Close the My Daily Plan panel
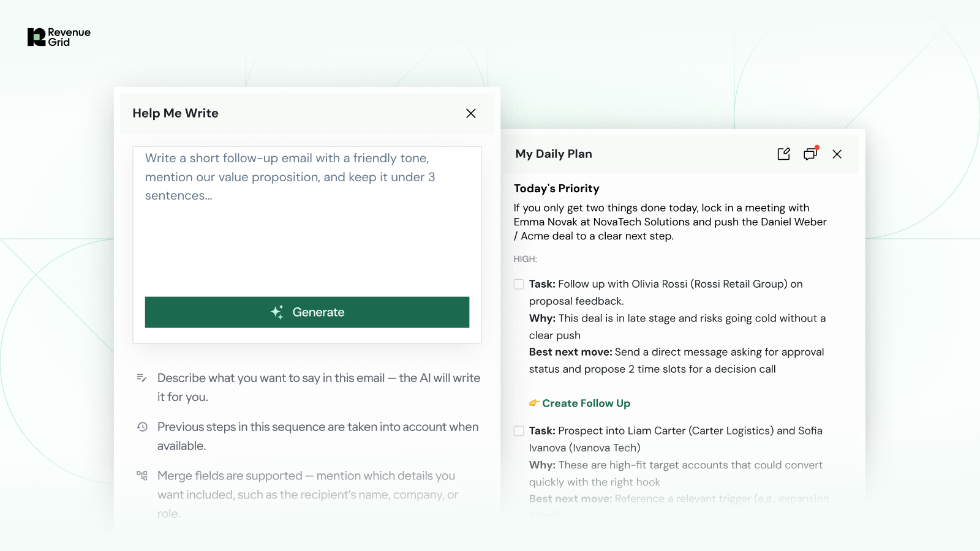This screenshot has width=980, height=551. [x=837, y=154]
